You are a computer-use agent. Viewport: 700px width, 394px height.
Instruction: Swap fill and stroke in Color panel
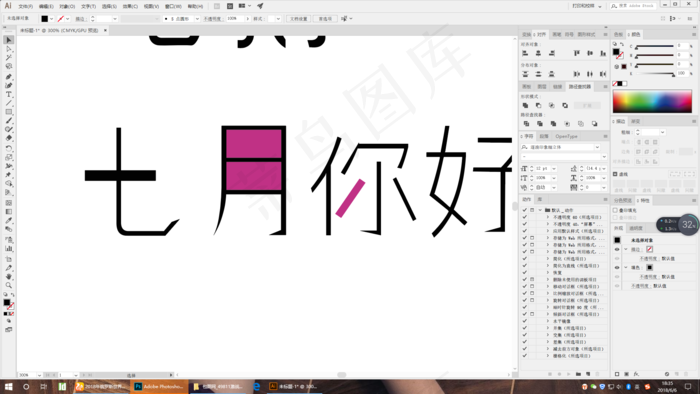[x=622, y=44]
